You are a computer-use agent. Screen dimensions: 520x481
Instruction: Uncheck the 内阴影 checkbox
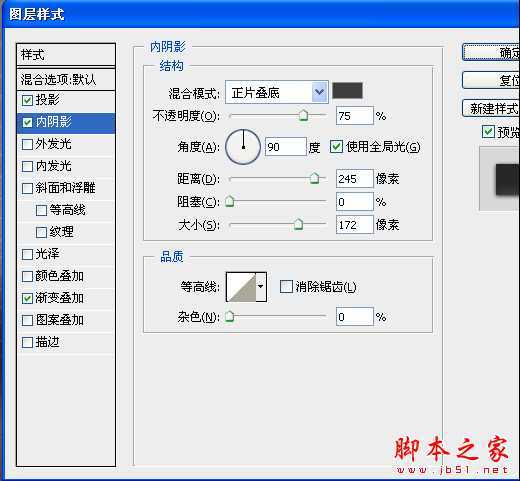[x=27, y=122]
